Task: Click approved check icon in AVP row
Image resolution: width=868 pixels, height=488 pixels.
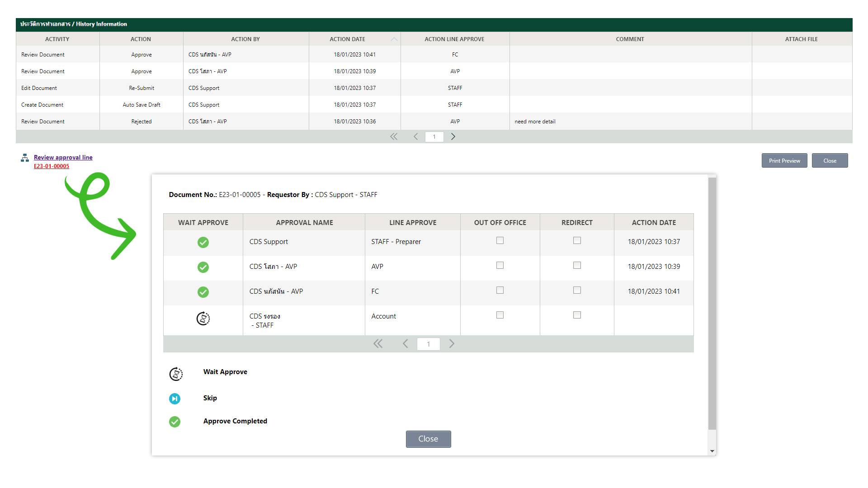Action: [x=203, y=267]
